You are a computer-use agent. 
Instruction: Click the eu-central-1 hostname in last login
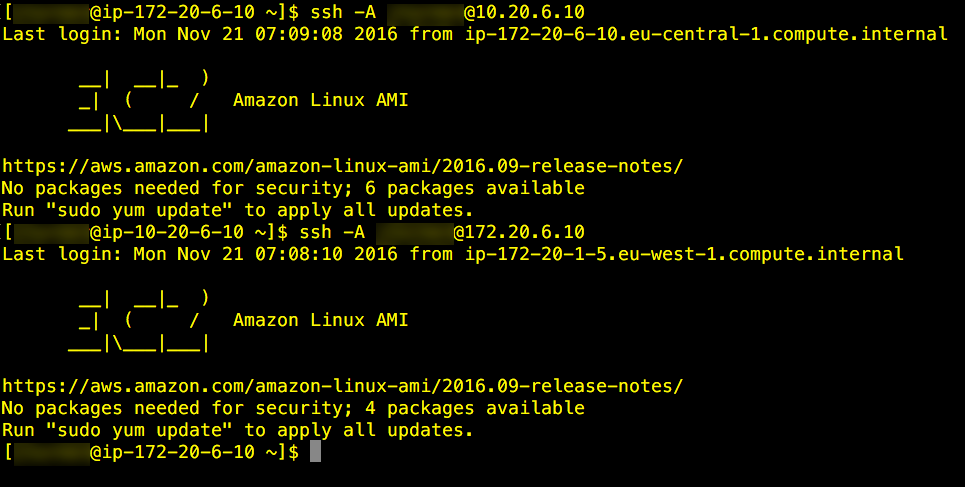(706, 34)
